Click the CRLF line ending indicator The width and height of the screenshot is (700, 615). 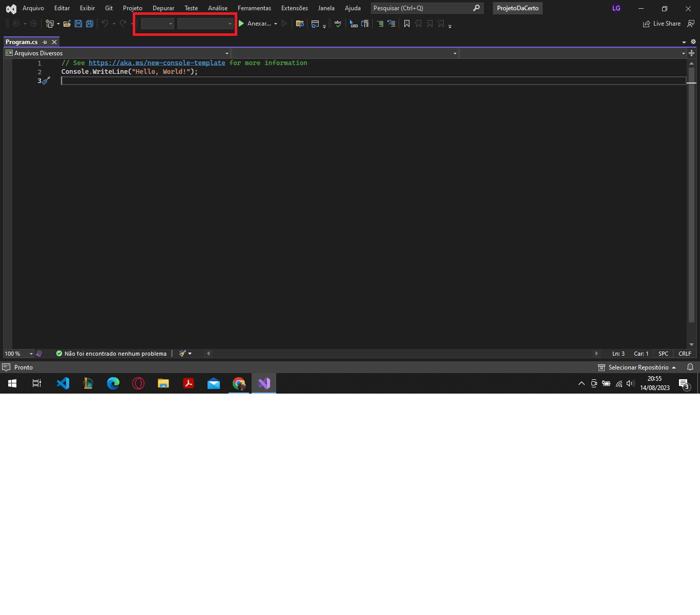(x=685, y=354)
